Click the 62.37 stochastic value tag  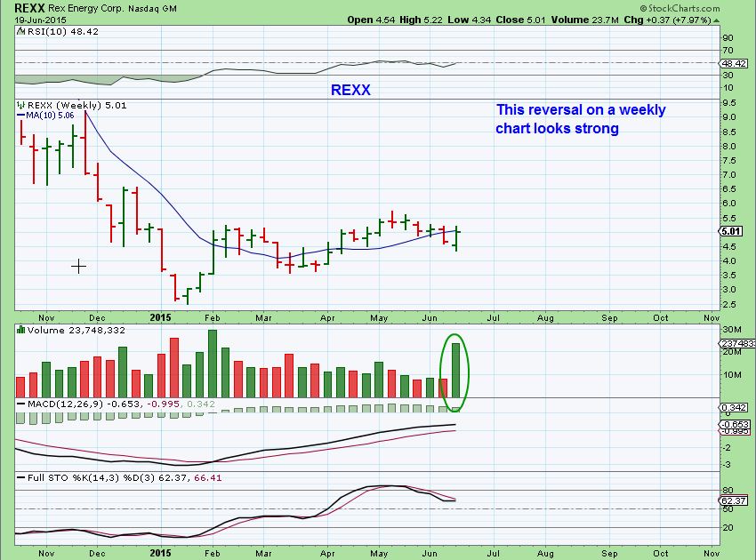(x=734, y=500)
